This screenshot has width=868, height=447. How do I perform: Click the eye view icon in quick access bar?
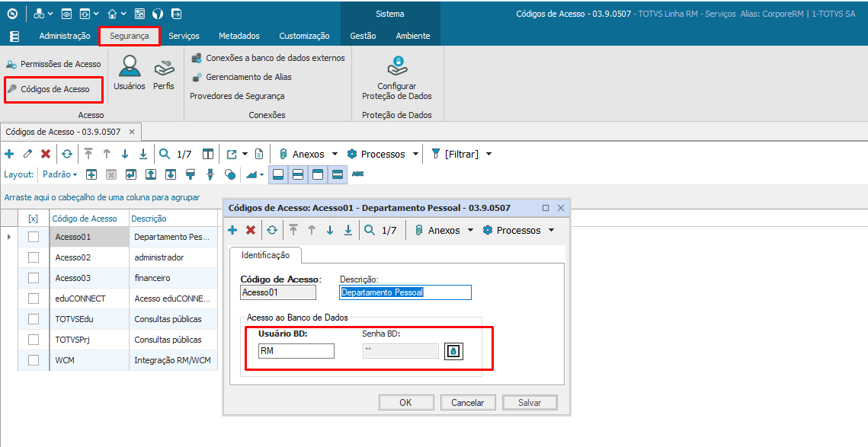[66, 14]
